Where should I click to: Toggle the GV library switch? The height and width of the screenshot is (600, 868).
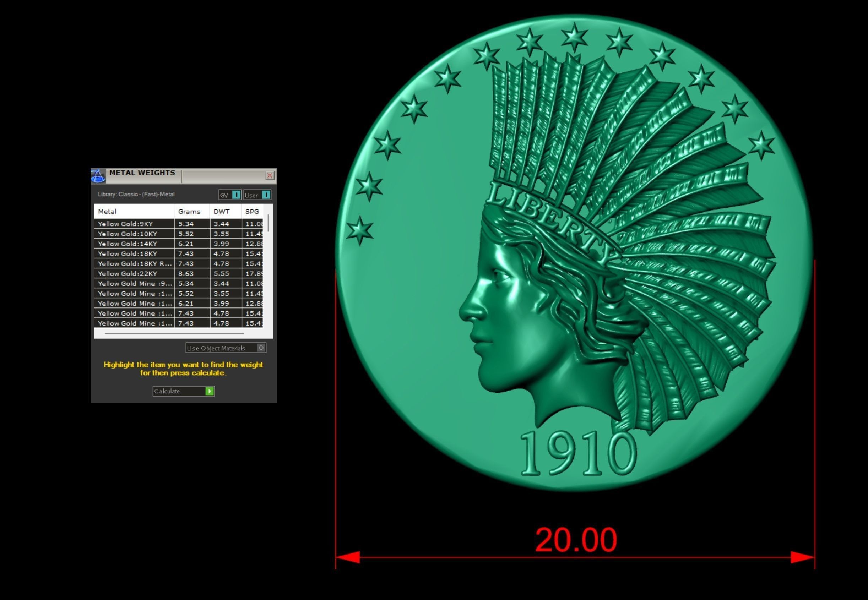230,195
